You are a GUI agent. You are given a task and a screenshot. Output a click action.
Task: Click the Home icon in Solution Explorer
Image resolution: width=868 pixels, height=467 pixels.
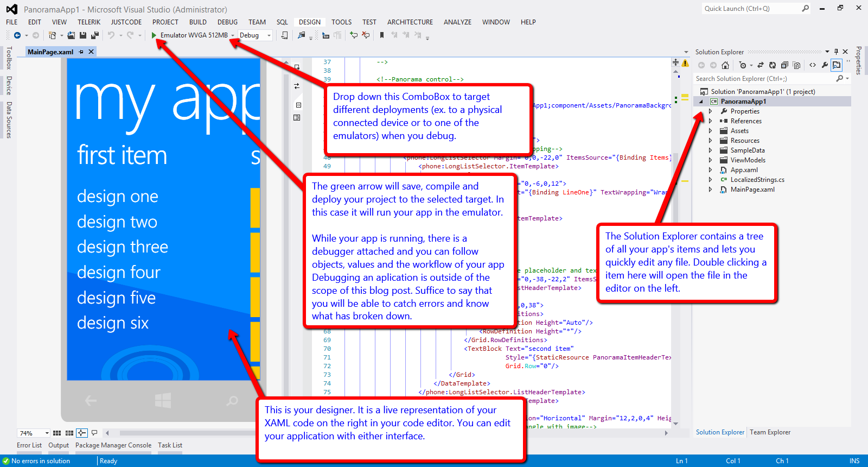pos(725,65)
